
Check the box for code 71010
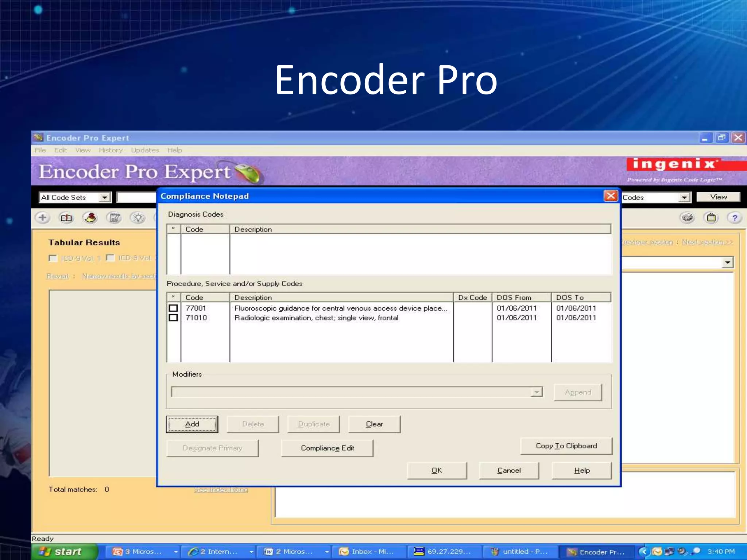coord(173,318)
